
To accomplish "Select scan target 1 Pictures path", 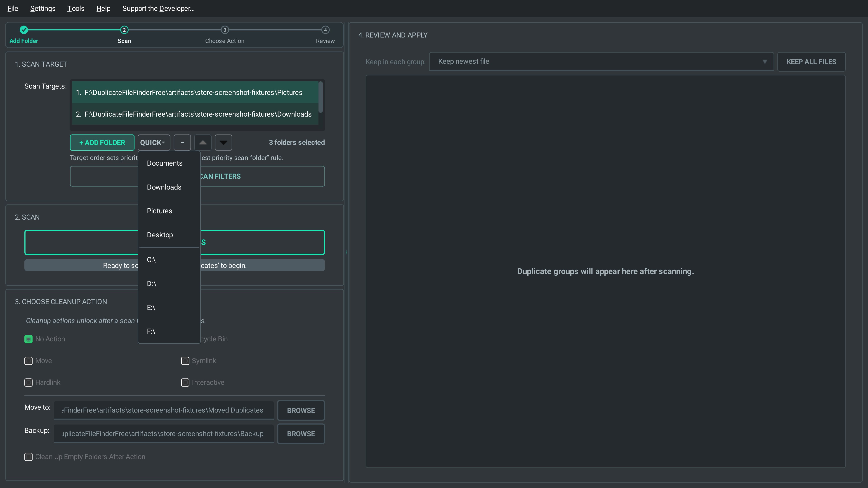I will coord(195,92).
